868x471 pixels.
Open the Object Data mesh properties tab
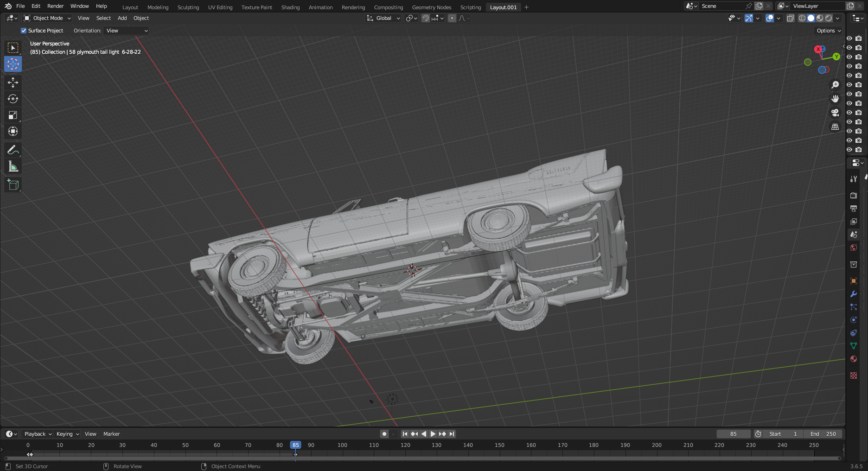854,346
